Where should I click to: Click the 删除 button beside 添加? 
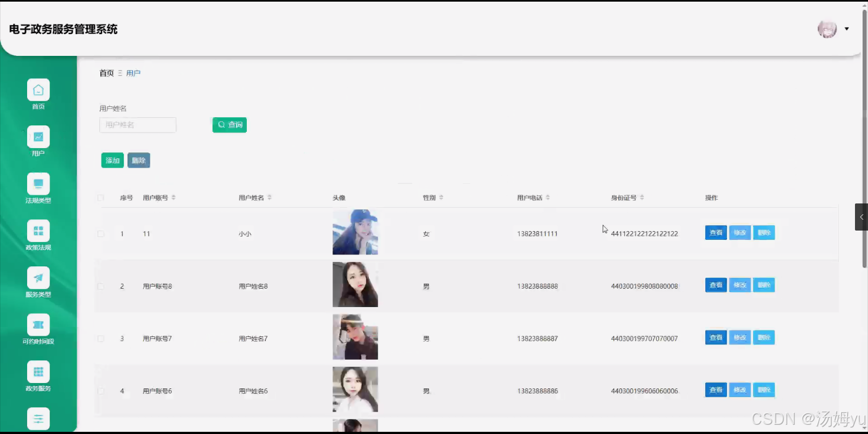[x=139, y=161]
